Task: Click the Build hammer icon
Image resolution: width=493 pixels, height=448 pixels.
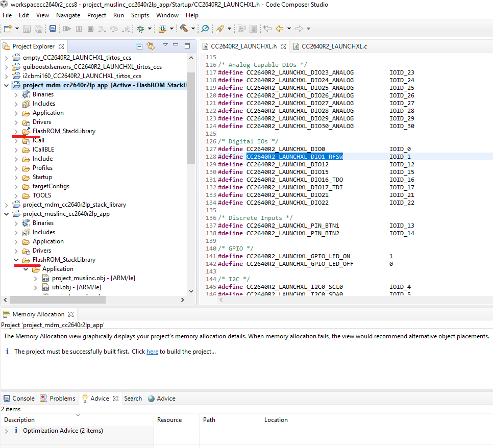Action: point(184,29)
